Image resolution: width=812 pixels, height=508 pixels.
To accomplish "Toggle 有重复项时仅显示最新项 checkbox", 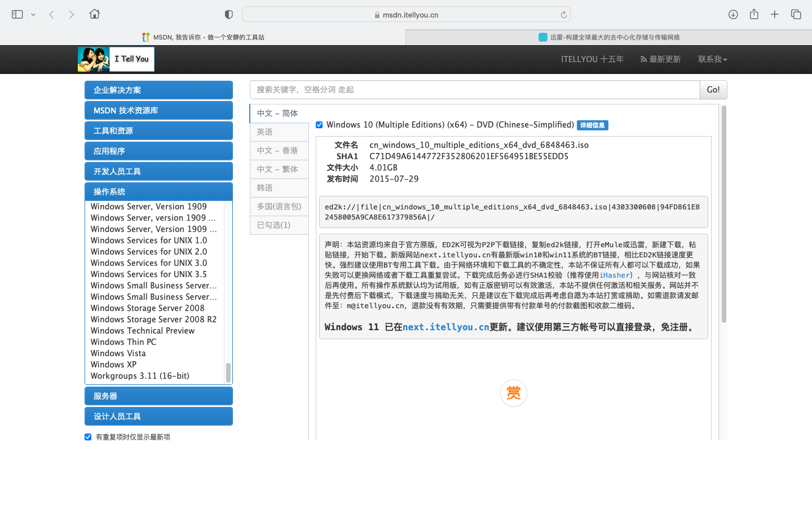I will (88, 437).
